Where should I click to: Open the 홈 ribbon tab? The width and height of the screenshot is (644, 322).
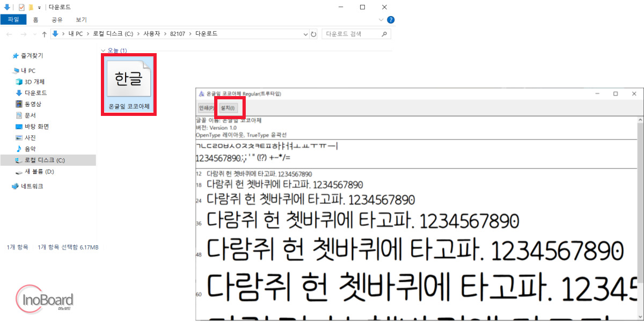pos(35,19)
